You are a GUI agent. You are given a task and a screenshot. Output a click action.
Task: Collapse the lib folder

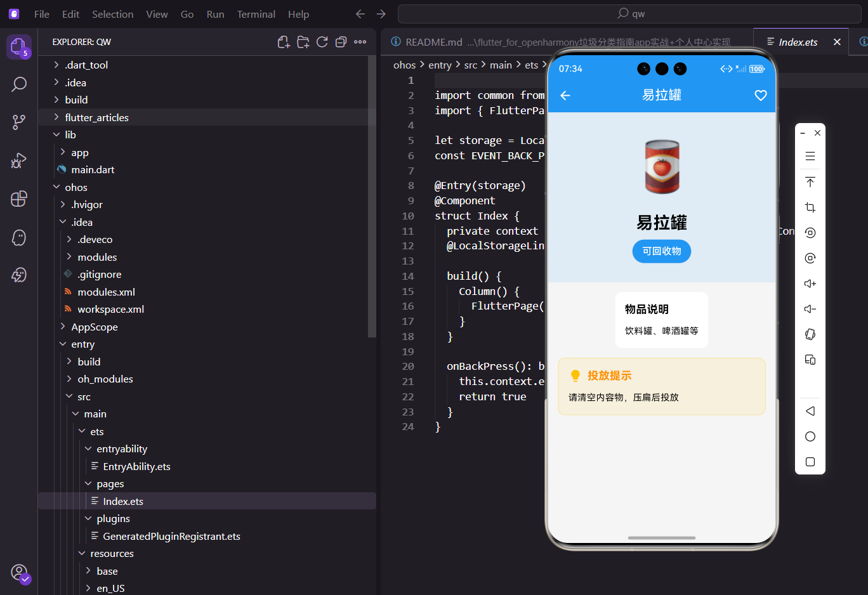pyautogui.click(x=56, y=134)
